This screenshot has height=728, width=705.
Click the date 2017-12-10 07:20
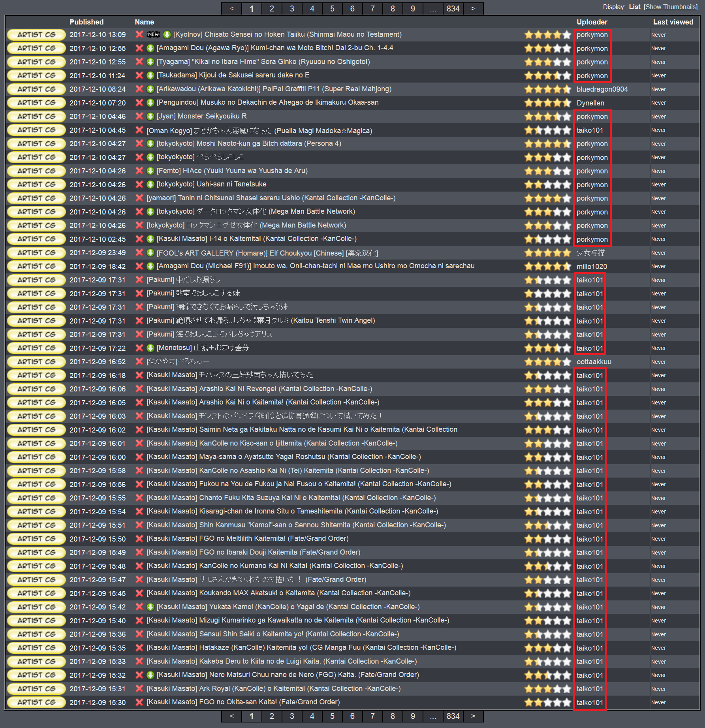[98, 103]
